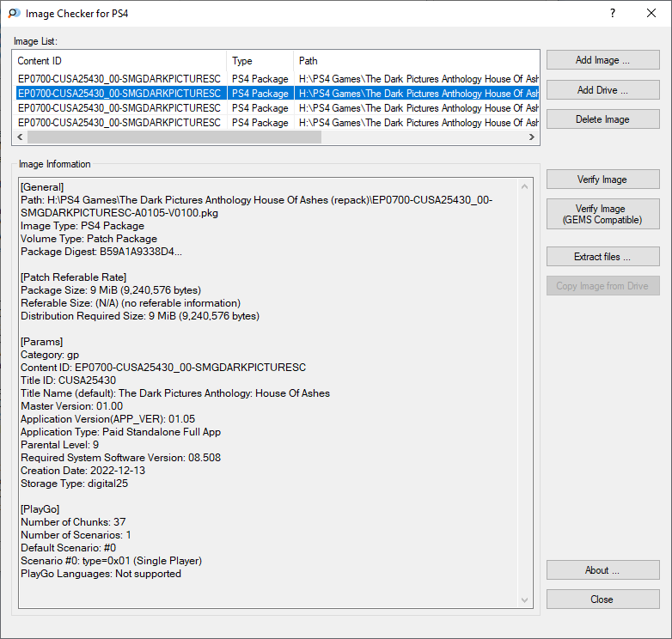Click the [Params] section heading

(41, 342)
